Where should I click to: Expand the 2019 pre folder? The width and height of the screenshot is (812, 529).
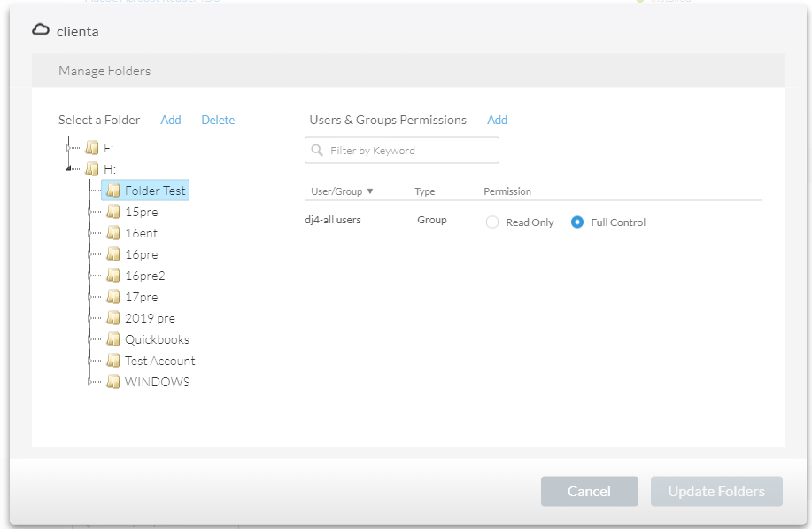coord(89,318)
